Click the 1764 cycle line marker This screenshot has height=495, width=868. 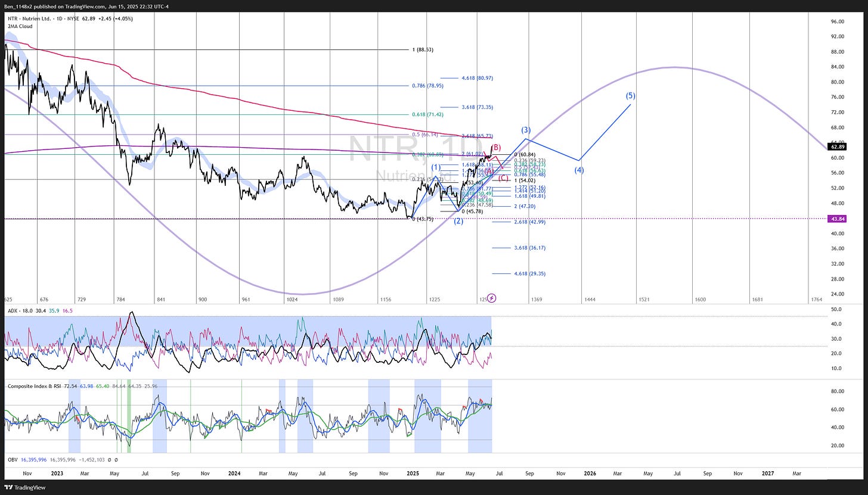pos(816,300)
